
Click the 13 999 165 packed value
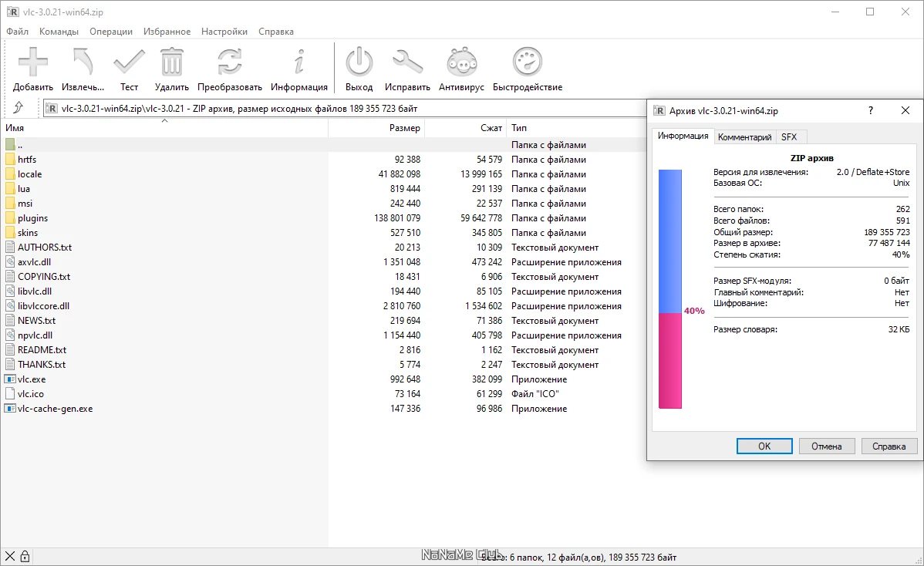click(x=481, y=174)
